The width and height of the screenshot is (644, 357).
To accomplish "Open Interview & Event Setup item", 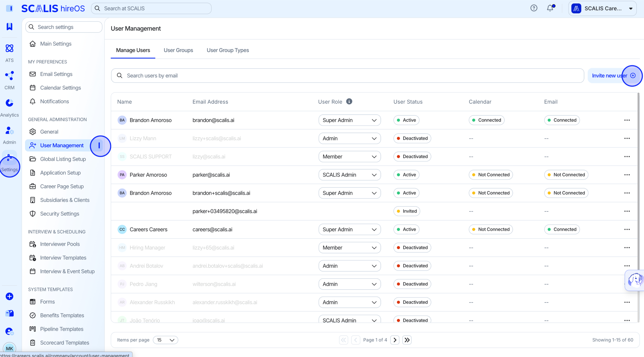I will tap(67, 271).
